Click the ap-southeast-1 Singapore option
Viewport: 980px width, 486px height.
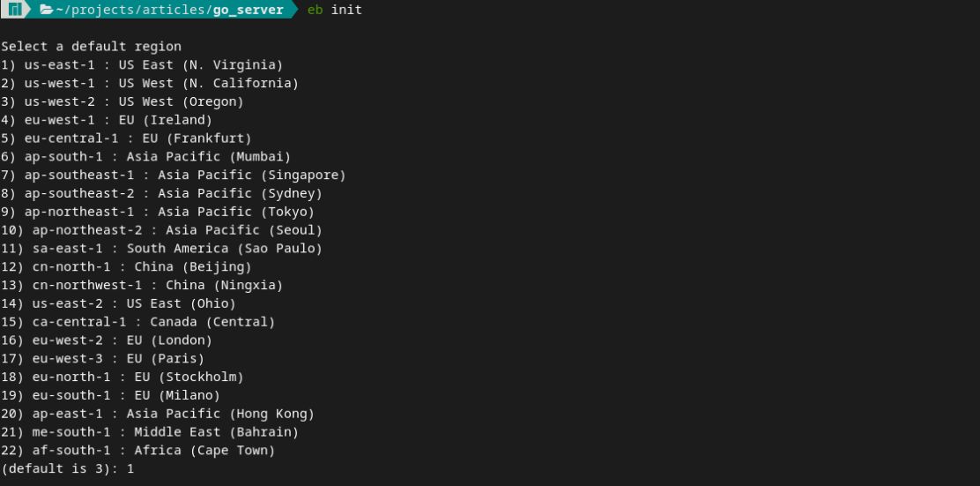pyautogui.click(x=174, y=175)
